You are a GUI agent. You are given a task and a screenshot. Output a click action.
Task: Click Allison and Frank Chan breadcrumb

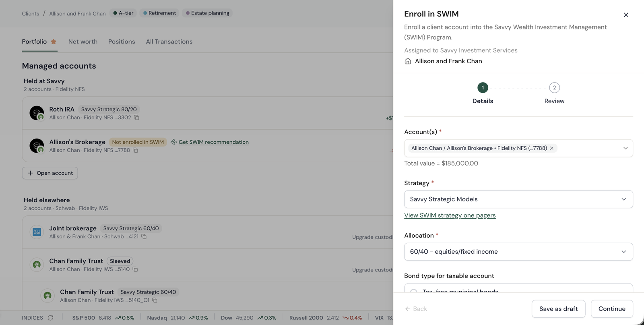click(77, 14)
